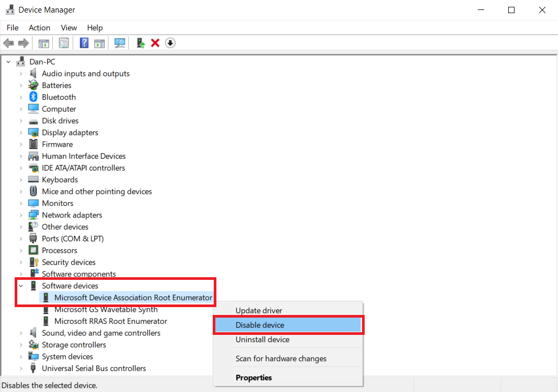This screenshot has width=558, height=392.
Task: Click the Network adapters icon
Action: pyautogui.click(x=34, y=215)
